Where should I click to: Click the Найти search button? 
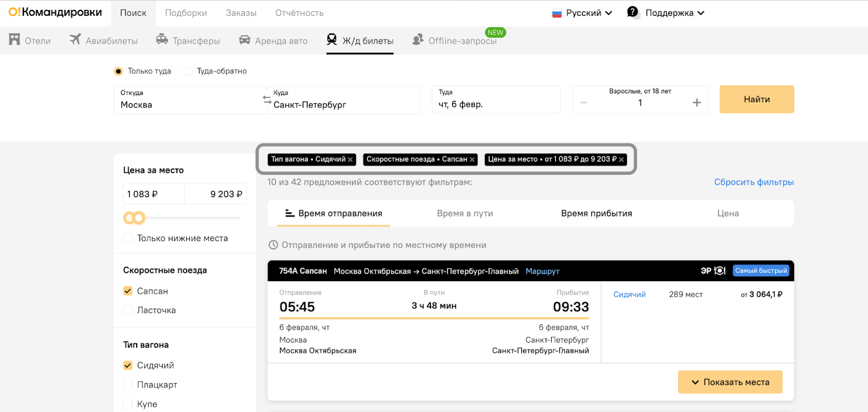pyautogui.click(x=757, y=99)
